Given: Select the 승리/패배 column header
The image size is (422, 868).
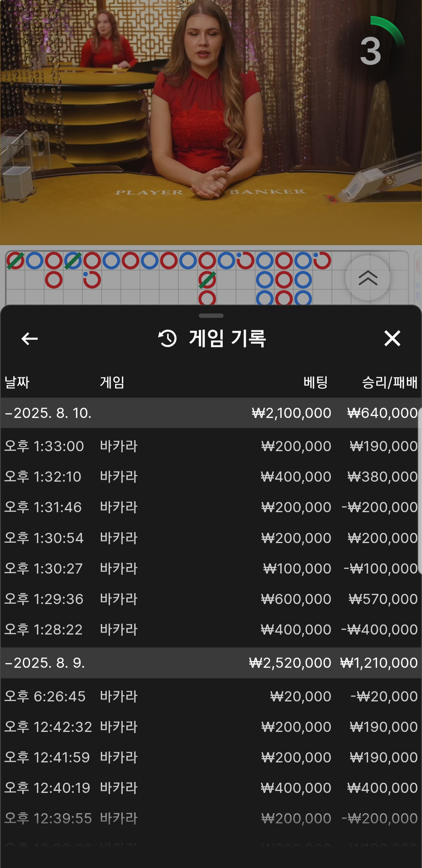Looking at the screenshot, I should [390, 382].
